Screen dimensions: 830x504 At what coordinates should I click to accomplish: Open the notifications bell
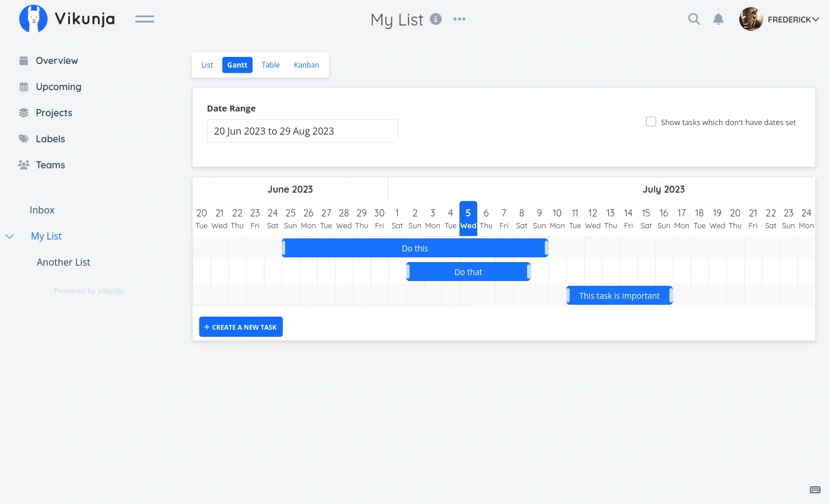(718, 19)
